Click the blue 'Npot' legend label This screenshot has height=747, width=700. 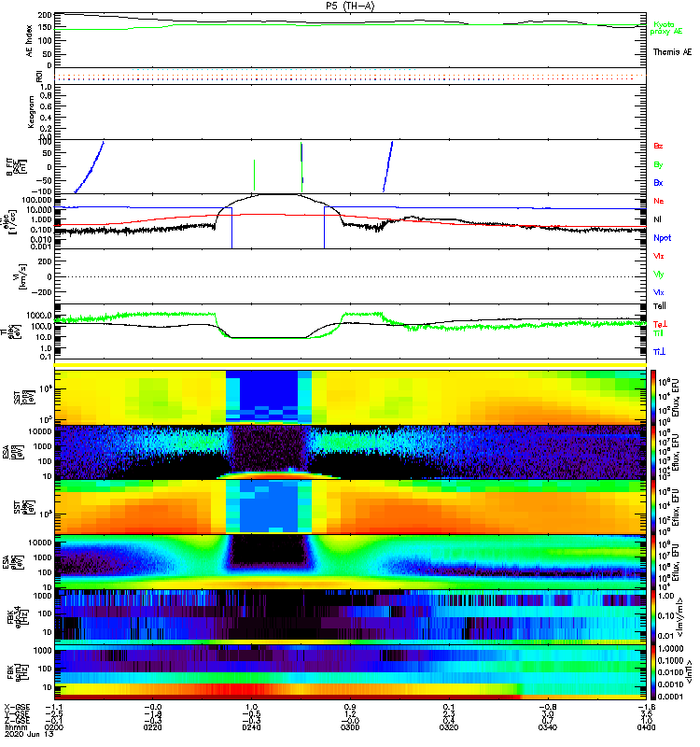tap(662, 238)
